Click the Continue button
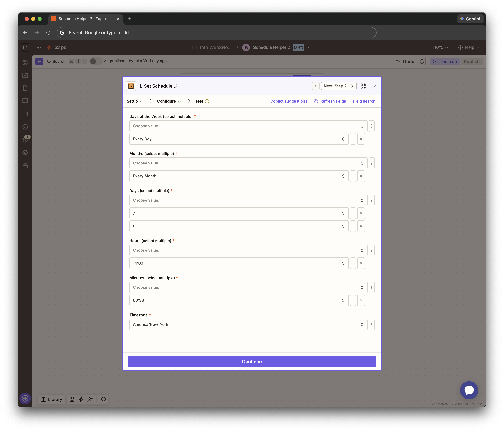This screenshot has width=504, height=431. pyautogui.click(x=252, y=362)
